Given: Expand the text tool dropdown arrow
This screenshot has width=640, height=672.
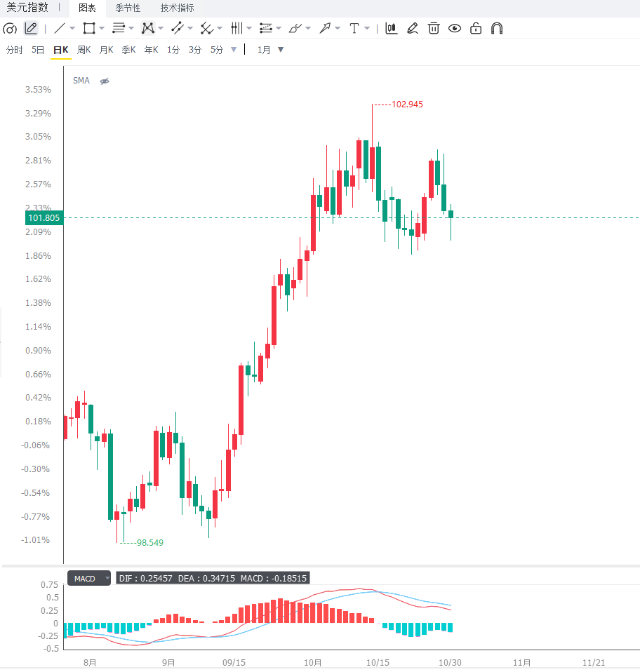Looking at the screenshot, I should click(x=367, y=29).
